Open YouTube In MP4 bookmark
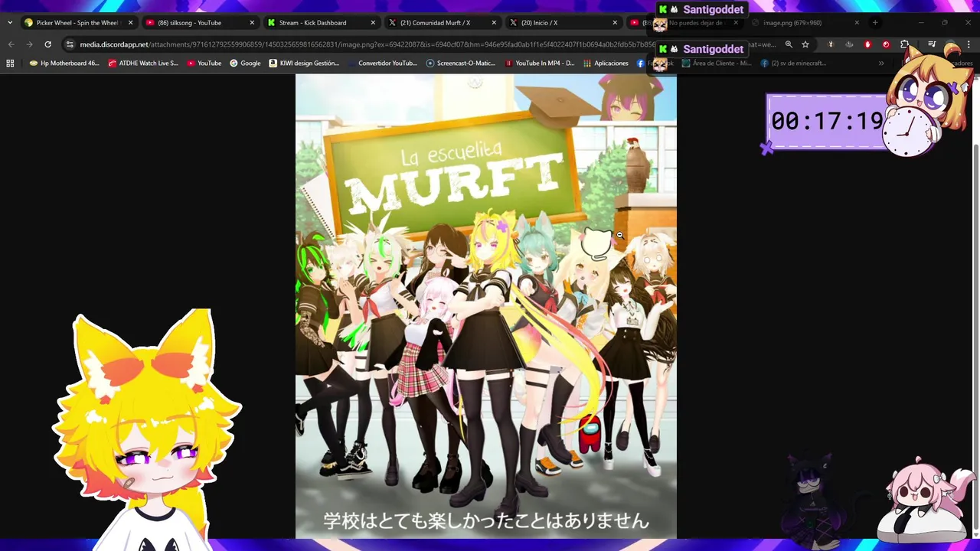Screen dimensions: 980x551 [x=540, y=64]
